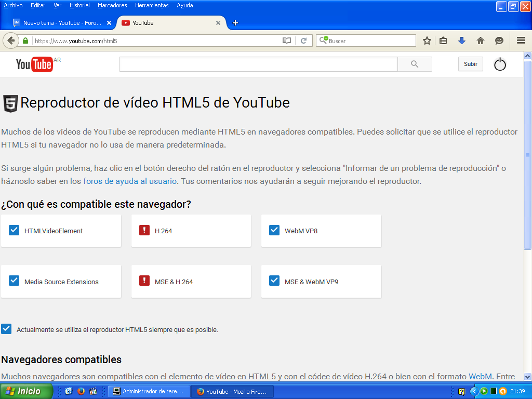Open Reader View book icon in address bar
Viewport: 532px width, 399px height.
point(287,41)
